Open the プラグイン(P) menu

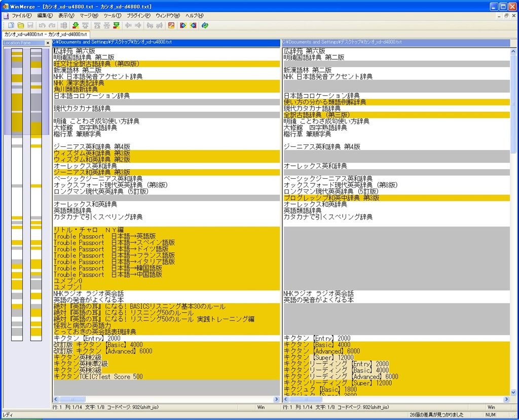[x=139, y=16]
